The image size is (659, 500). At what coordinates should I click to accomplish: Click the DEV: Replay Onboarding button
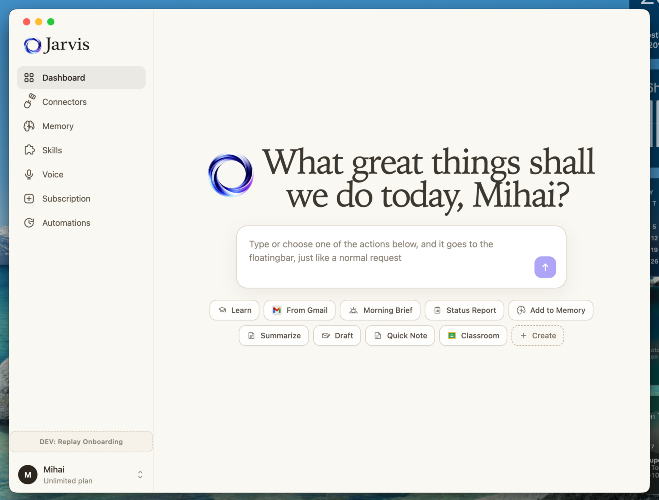coord(81,442)
